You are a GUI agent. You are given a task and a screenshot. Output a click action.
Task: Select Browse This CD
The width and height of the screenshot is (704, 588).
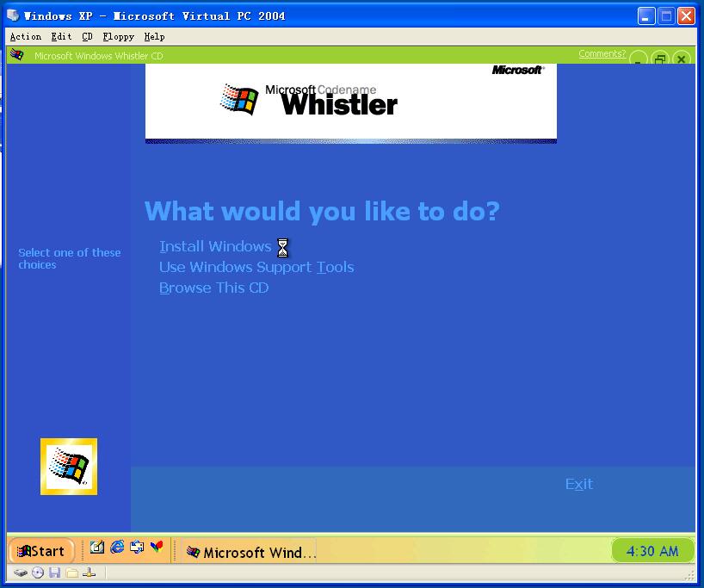click(213, 288)
